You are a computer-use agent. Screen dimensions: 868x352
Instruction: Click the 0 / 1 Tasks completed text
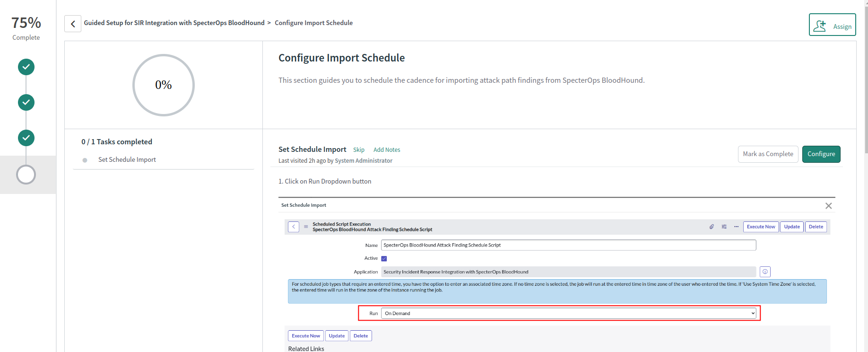(x=117, y=142)
